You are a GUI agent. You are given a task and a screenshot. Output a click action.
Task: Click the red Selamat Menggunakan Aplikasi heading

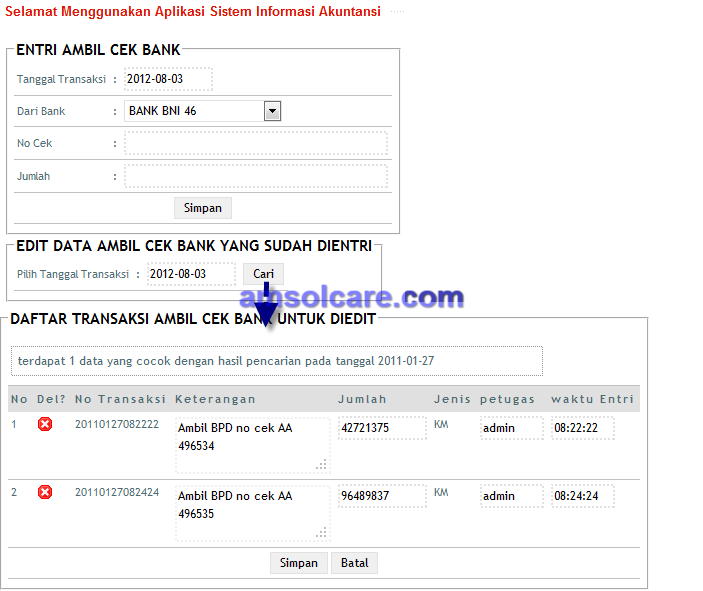point(193,11)
